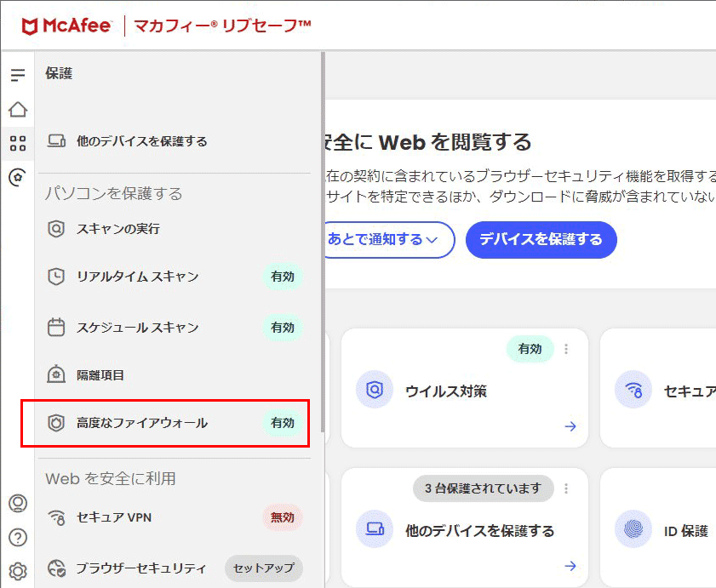The width and height of the screenshot is (716, 588).
Task: Click the 3 台保護されています status badge
Action: (483, 488)
